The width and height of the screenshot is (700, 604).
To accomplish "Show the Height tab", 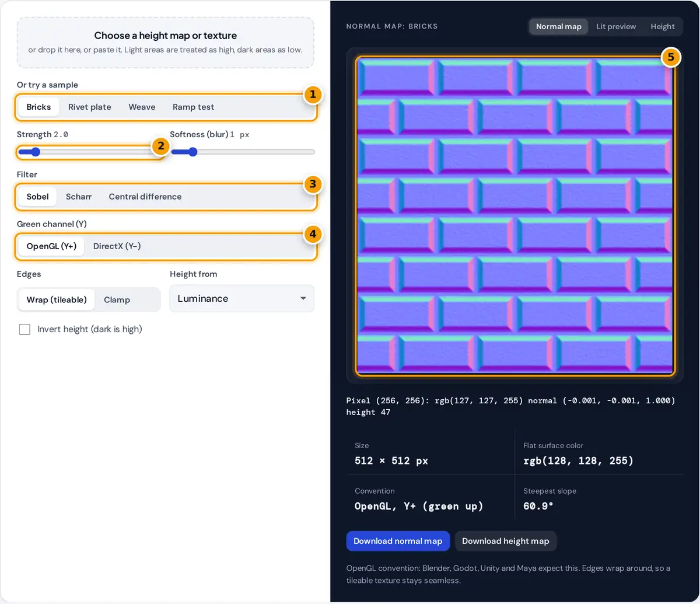I will 663,27.
